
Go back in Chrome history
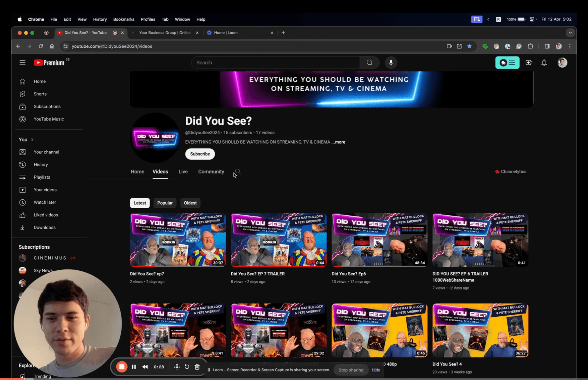(x=18, y=46)
